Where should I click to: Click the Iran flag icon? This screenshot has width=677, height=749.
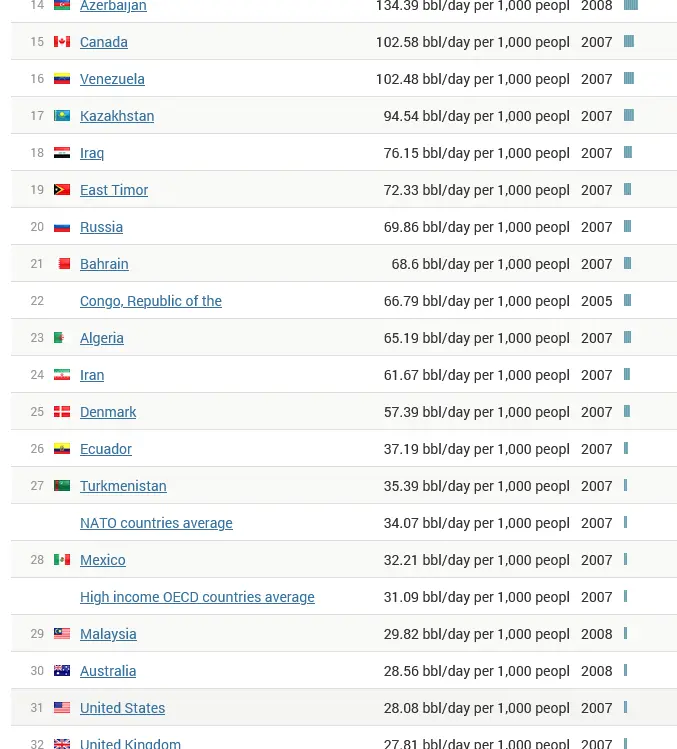click(62, 374)
